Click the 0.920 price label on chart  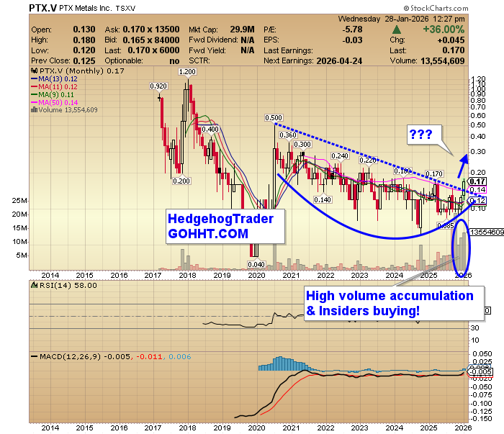coord(158,86)
